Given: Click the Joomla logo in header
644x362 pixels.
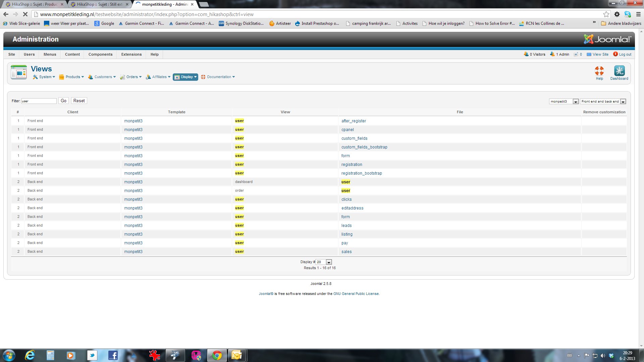Looking at the screenshot, I should [x=607, y=39].
